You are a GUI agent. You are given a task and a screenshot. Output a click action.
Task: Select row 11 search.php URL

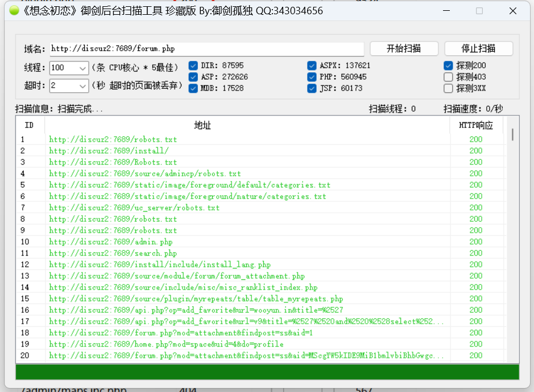tap(113, 253)
